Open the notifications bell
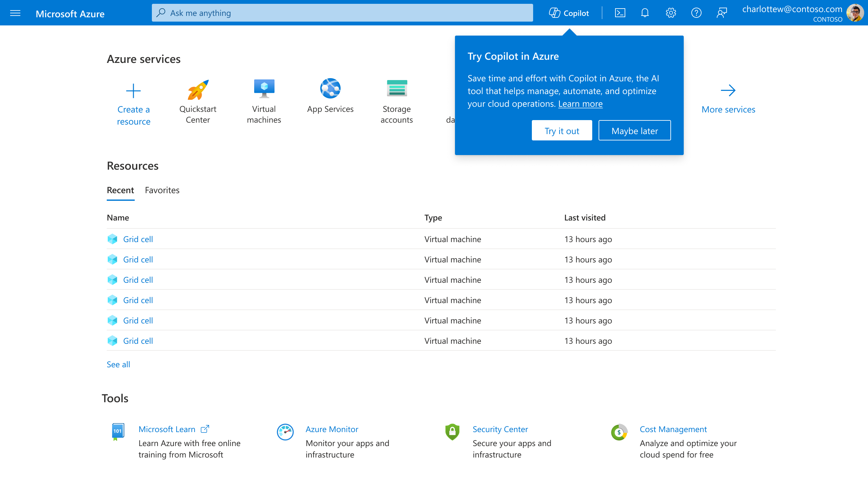This screenshot has height=488, width=868. pyautogui.click(x=645, y=13)
